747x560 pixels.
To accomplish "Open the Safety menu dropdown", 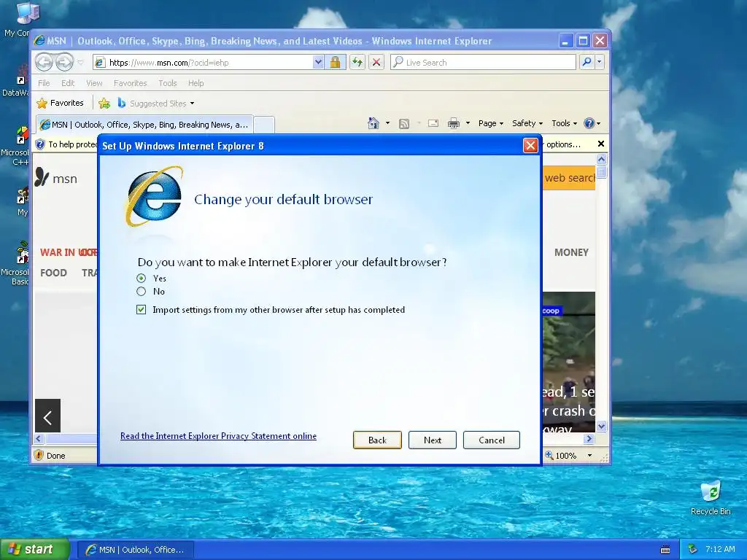I will click(527, 123).
